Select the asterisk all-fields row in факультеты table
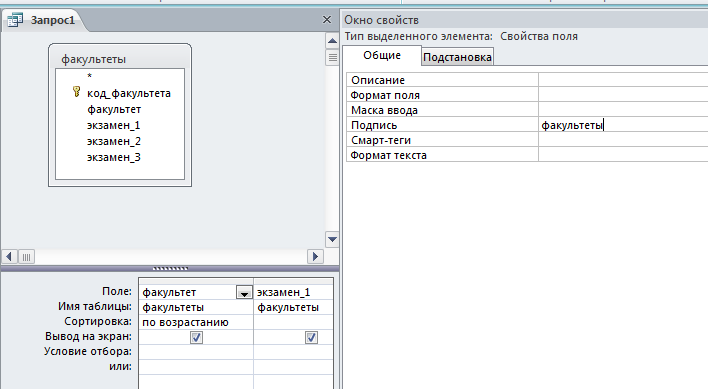Viewport: 708px width, 389px height. (x=89, y=76)
